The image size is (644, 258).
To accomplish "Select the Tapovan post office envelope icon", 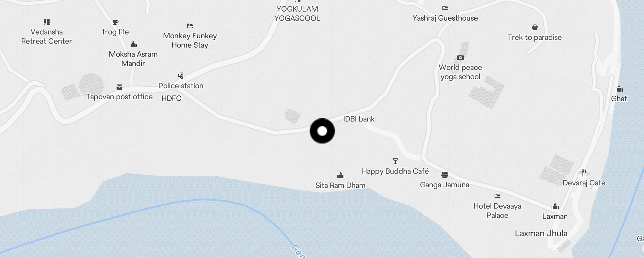I will 119,87.
